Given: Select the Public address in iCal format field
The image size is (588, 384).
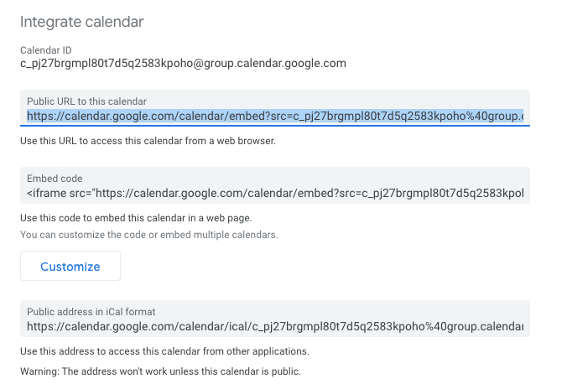Looking at the screenshot, I should tap(275, 319).
